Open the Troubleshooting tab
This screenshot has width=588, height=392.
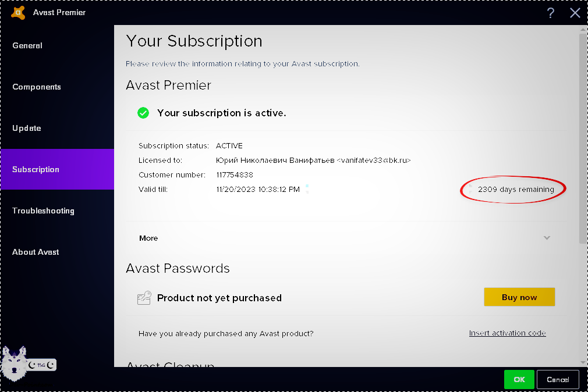[x=43, y=211]
